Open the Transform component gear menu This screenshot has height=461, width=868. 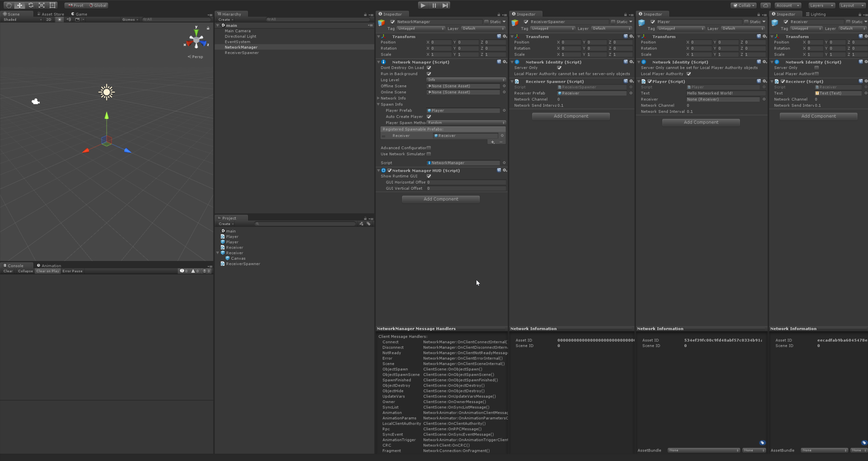point(504,36)
